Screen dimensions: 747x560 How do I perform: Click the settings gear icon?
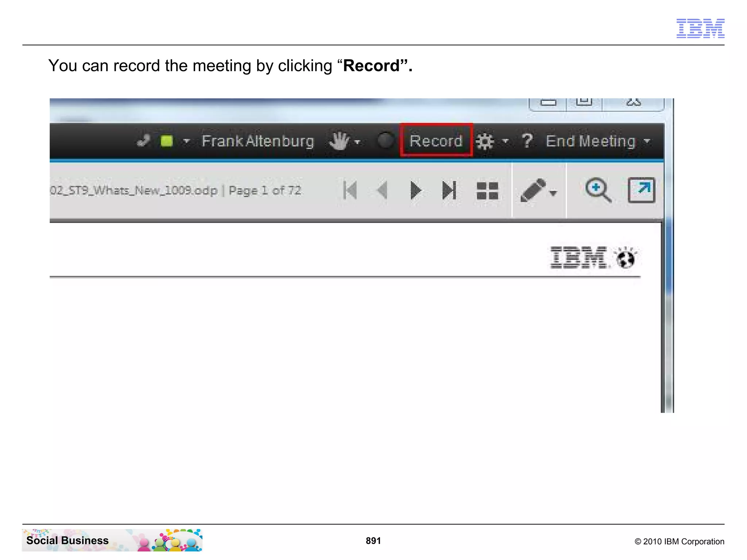click(x=485, y=141)
